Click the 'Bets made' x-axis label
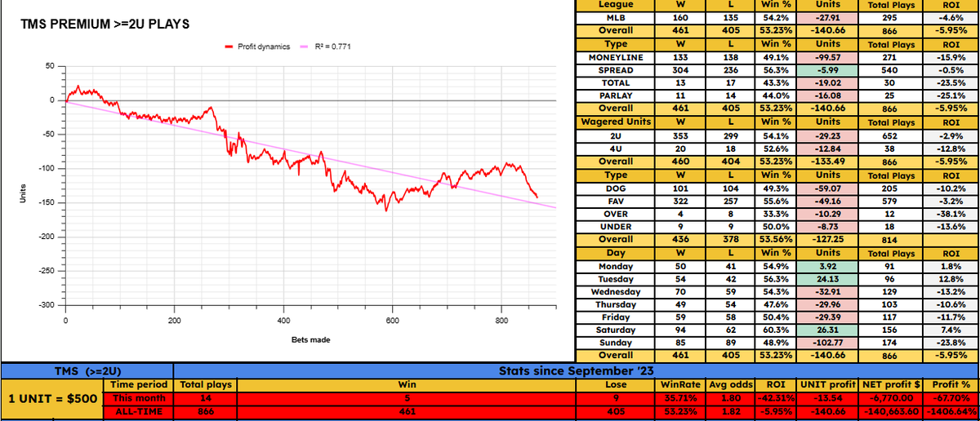980x421 pixels. coord(310,339)
